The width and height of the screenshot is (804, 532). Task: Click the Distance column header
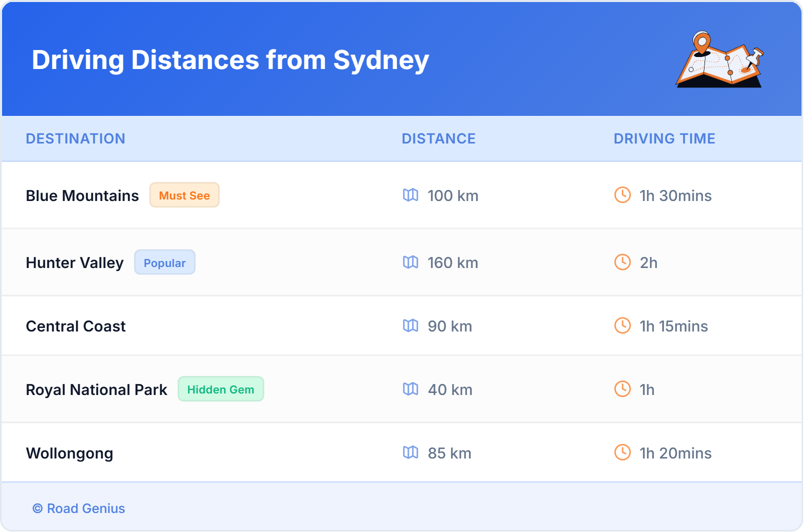438,138
